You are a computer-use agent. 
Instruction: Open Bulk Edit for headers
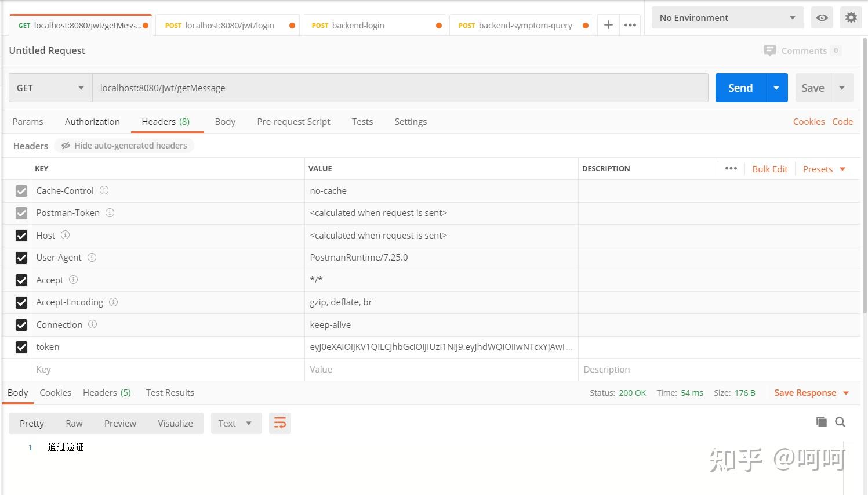click(x=769, y=168)
